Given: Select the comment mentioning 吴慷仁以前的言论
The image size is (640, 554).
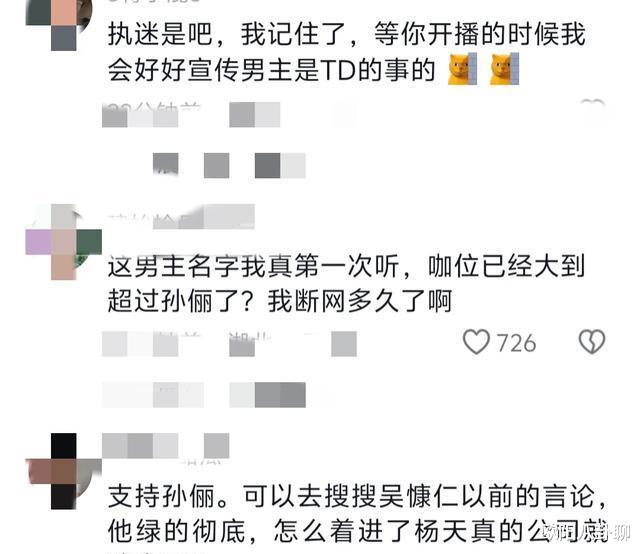Looking at the screenshot, I should [358, 514].
